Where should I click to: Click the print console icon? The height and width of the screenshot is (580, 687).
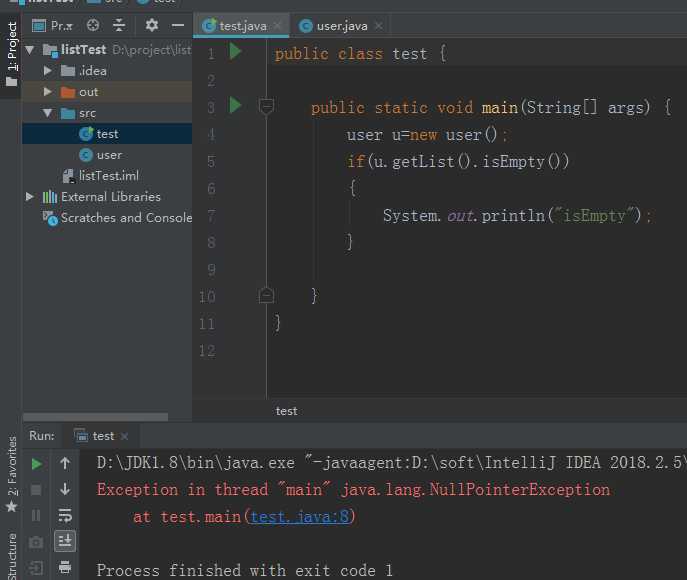coord(65,567)
